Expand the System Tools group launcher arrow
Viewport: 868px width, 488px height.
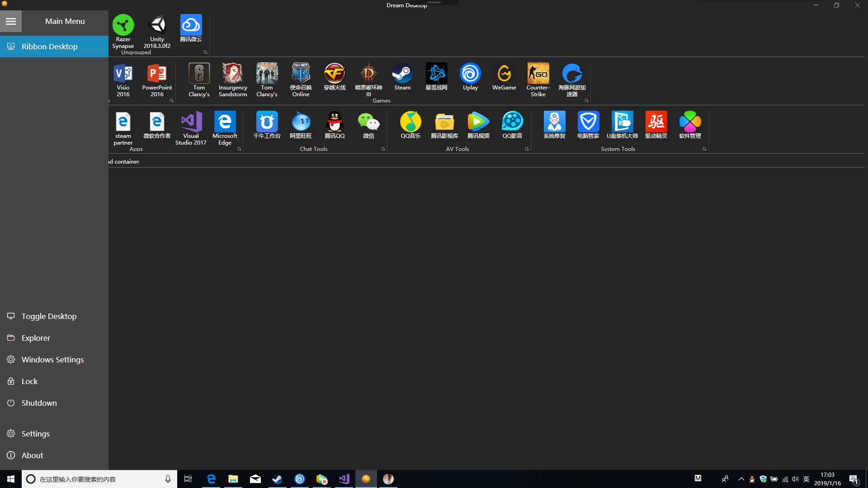[704, 149]
